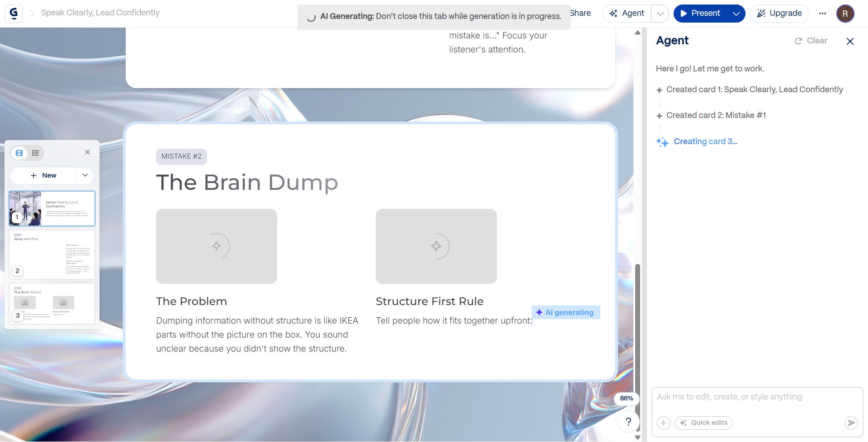Expand the Agent dropdown arrow
Screen dimensions: 868x442
pos(660,14)
